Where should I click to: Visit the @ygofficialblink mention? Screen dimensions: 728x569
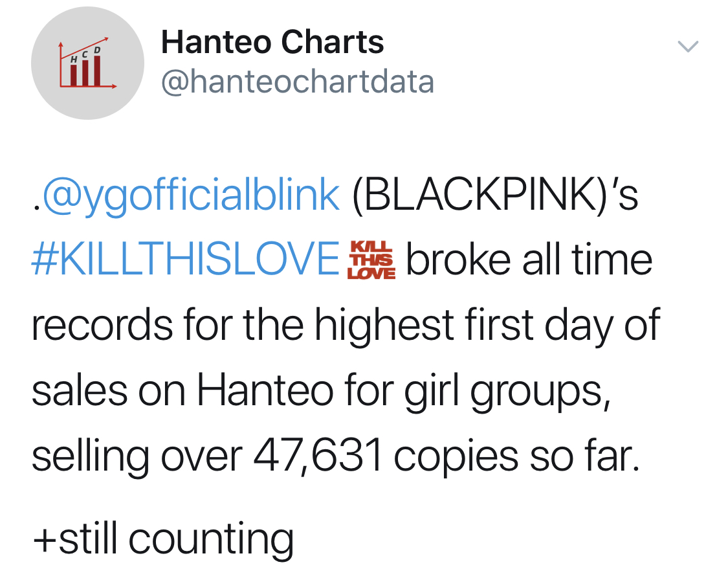[x=191, y=195]
